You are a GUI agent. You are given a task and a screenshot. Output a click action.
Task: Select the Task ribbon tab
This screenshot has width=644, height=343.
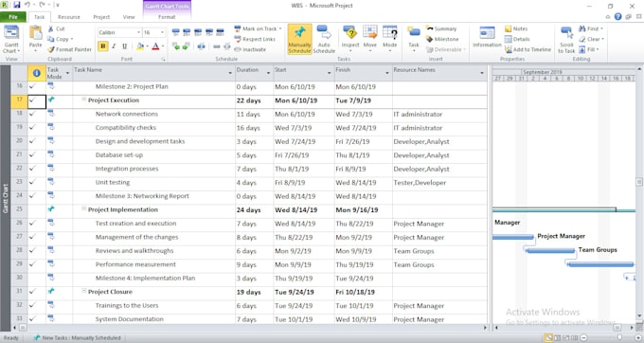(40, 17)
